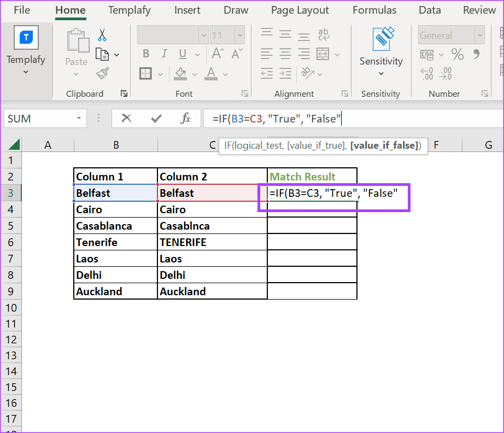
Task: Increase indent icon
Action: [x=285, y=74]
